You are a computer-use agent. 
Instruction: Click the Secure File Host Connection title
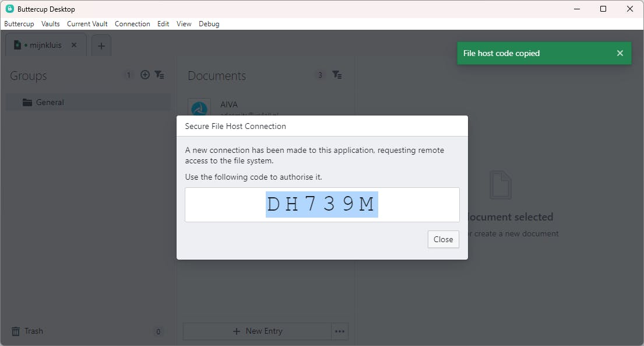click(235, 126)
